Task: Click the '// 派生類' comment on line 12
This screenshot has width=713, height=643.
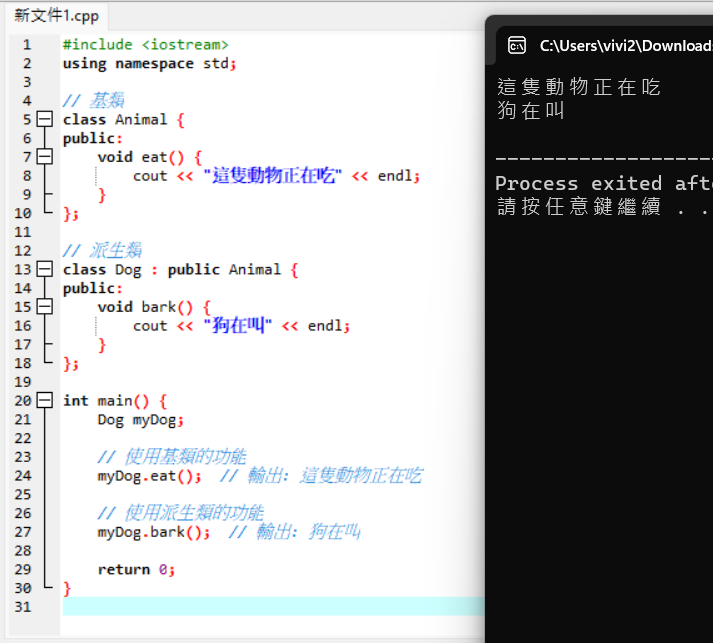Action: point(102,251)
